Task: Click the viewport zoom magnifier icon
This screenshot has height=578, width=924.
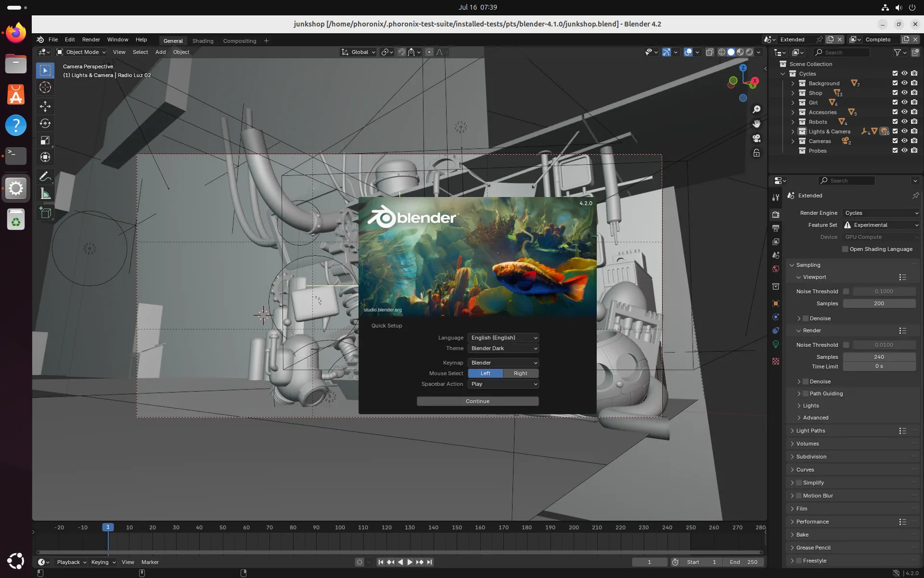Action: point(757,109)
